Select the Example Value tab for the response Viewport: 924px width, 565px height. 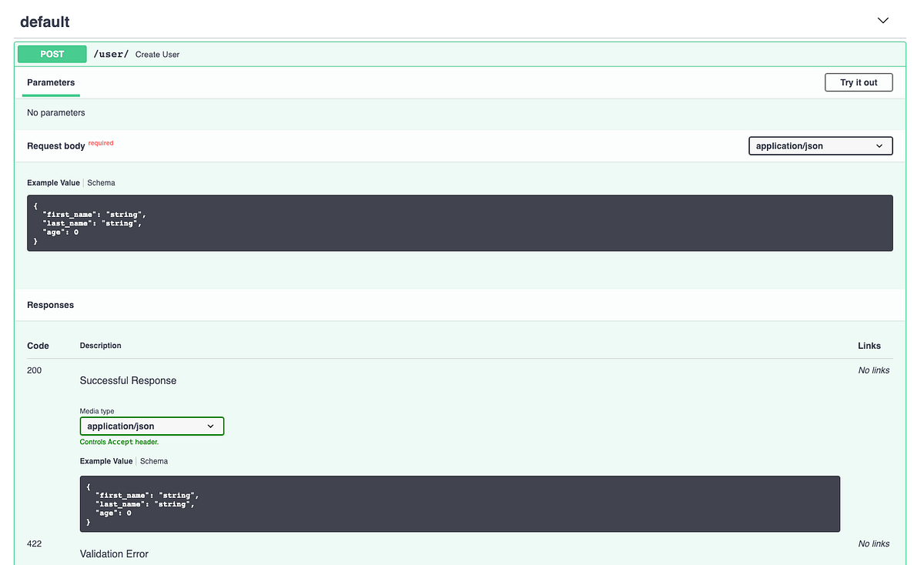[105, 461]
